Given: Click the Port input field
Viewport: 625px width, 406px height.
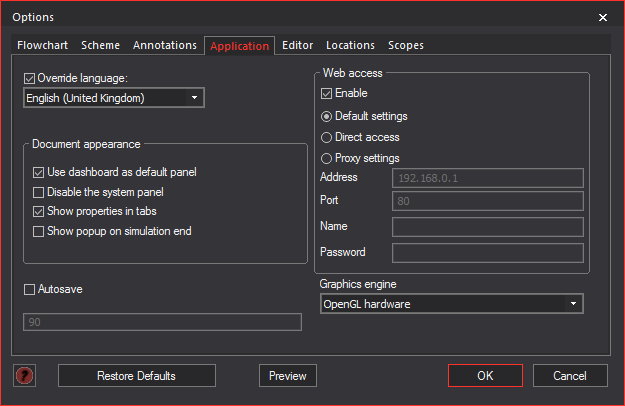Looking at the screenshot, I should 488,201.
